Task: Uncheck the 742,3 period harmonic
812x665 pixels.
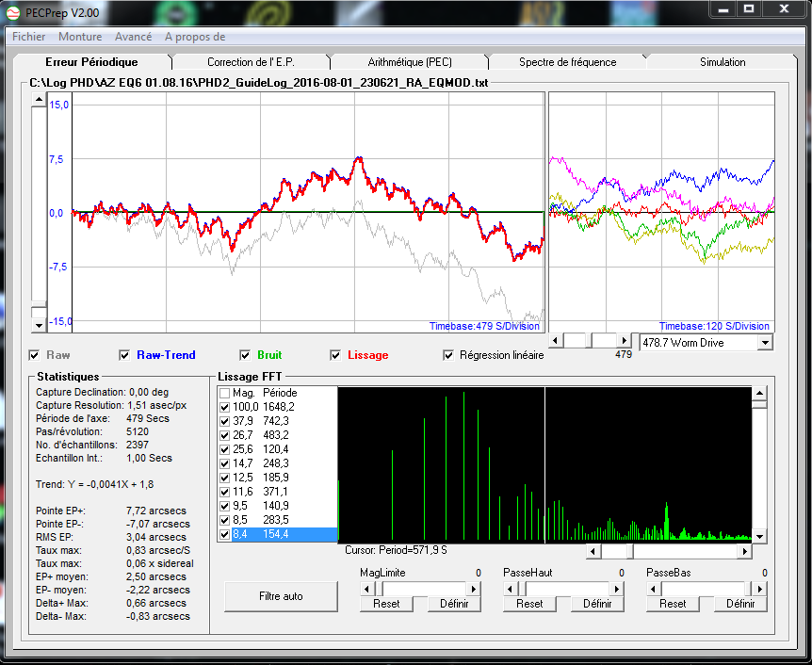Action: (x=224, y=421)
